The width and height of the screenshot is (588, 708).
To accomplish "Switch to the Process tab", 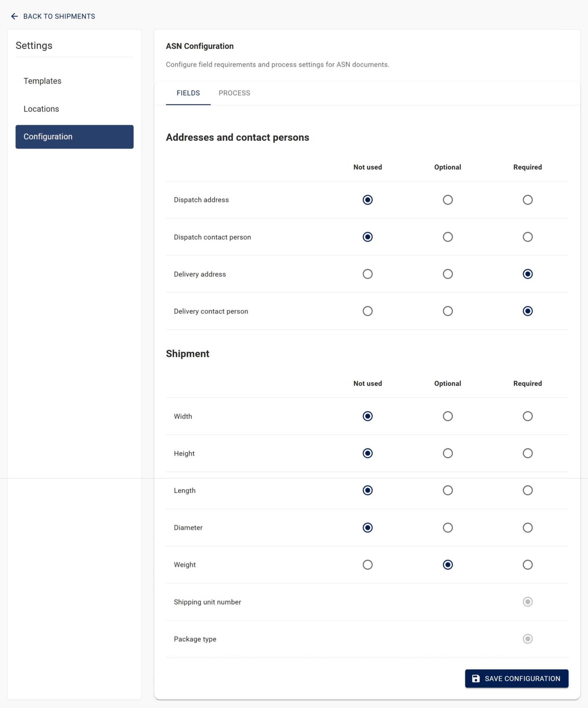I will [234, 93].
